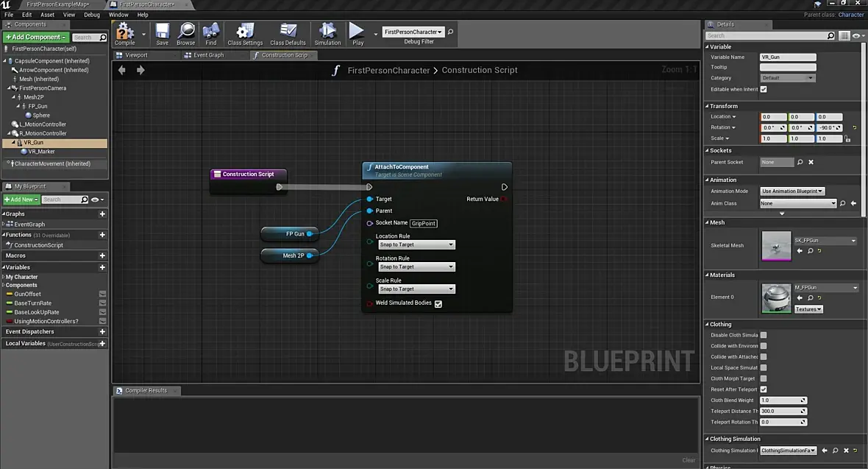This screenshot has width=868, height=469.
Task: Open My Blueprint view options eye
Action: (97, 200)
